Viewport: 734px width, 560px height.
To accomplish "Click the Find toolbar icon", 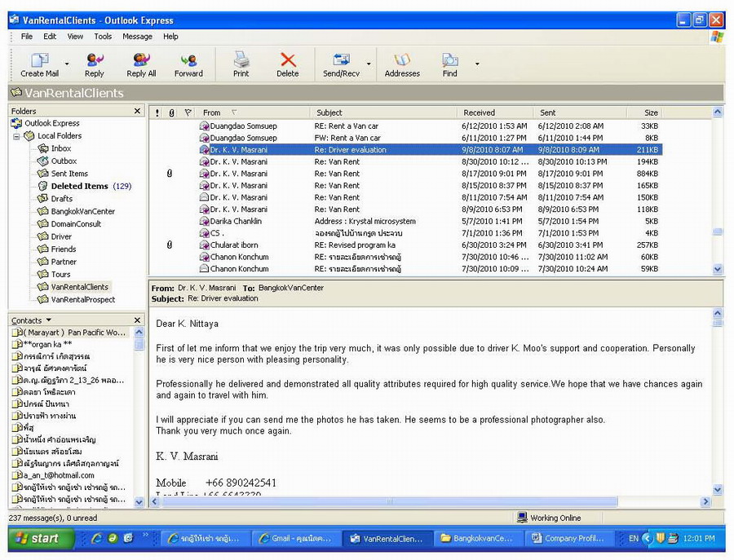I will (450, 64).
